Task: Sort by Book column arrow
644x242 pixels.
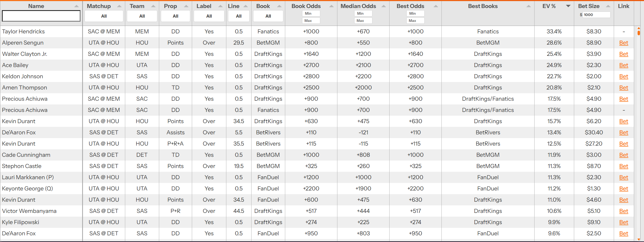Action: tap(279, 6)
